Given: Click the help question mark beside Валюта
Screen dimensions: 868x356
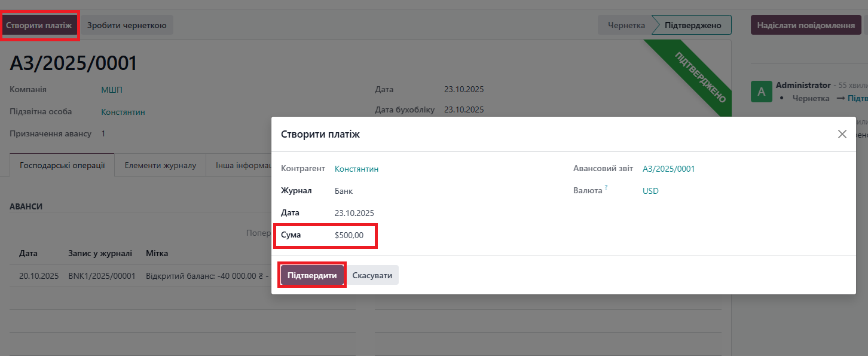Looking at the screenshot, I should [x=606, y=188].
